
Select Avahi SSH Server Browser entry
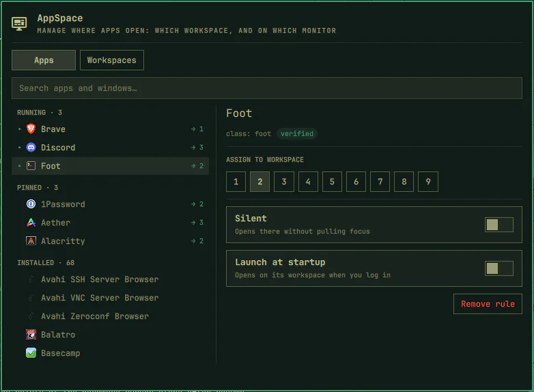click(111, 279)
